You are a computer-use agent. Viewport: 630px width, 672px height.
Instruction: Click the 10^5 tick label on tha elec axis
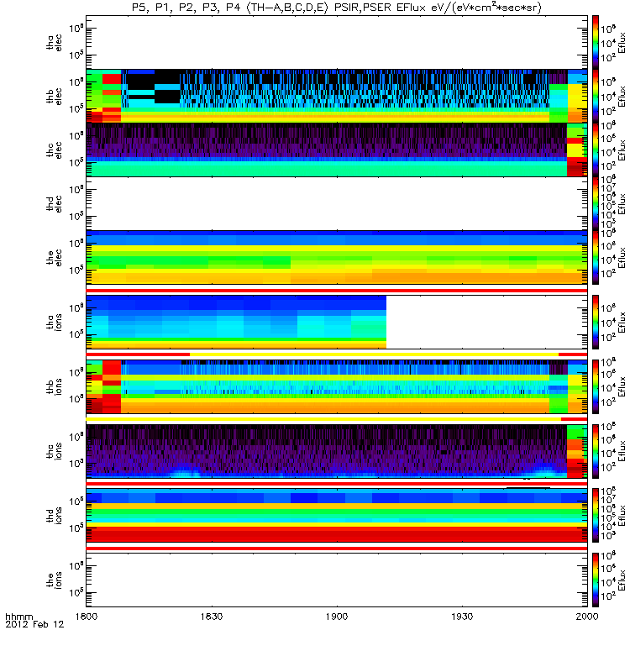tap(76, 55)
